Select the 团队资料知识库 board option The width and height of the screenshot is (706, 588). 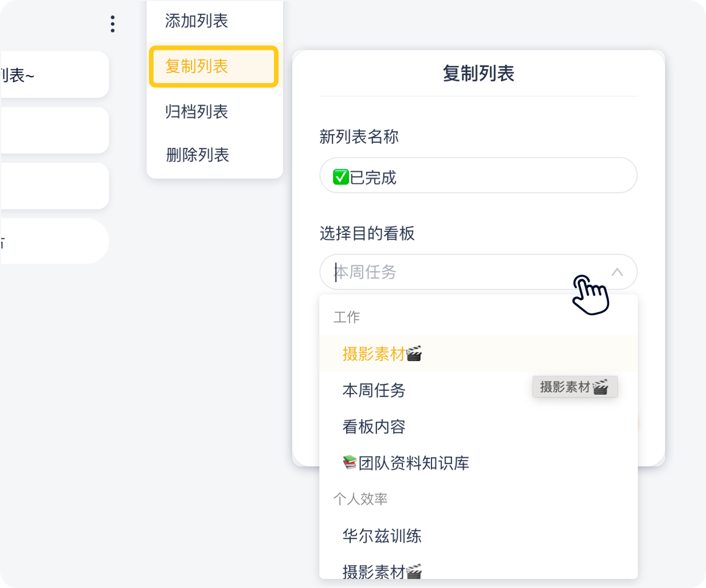point(414,463)
